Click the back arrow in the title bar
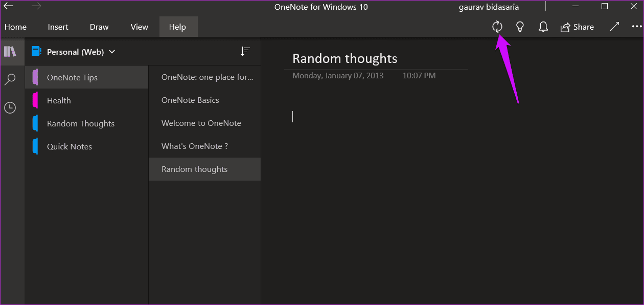The height and width of the screenshot is (305, 644). click(9, 7)
